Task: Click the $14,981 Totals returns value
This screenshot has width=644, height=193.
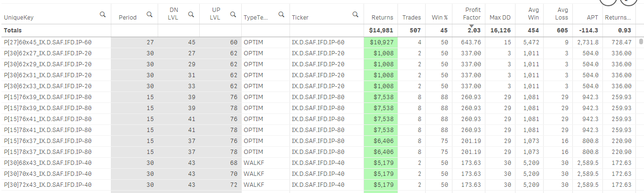Action: pos(381,30)
